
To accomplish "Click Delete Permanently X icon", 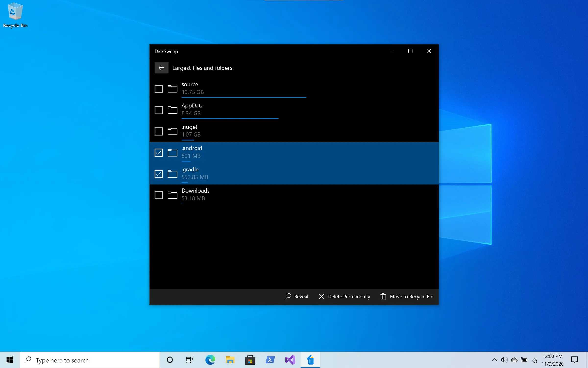I will pyautogui.click(x=321, y=296).
